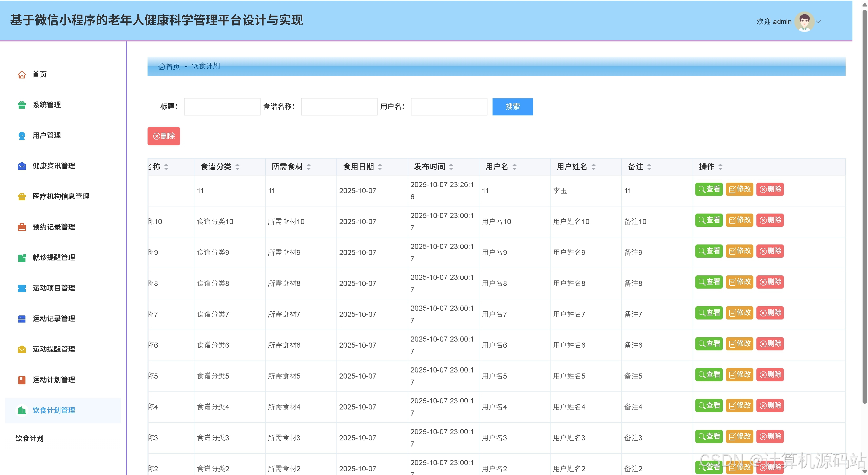868x475 pixels.
Task: View the 用户名5 row with 查看
Action: (x=709, y=374)
